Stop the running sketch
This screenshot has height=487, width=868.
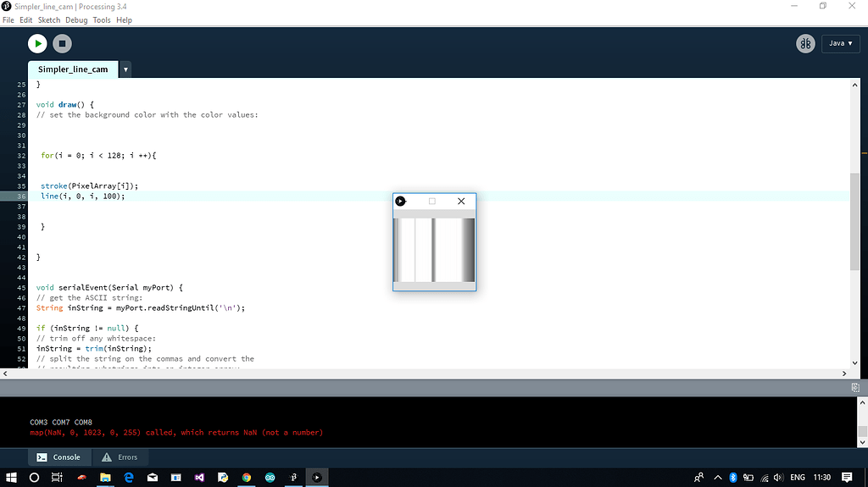62,43
